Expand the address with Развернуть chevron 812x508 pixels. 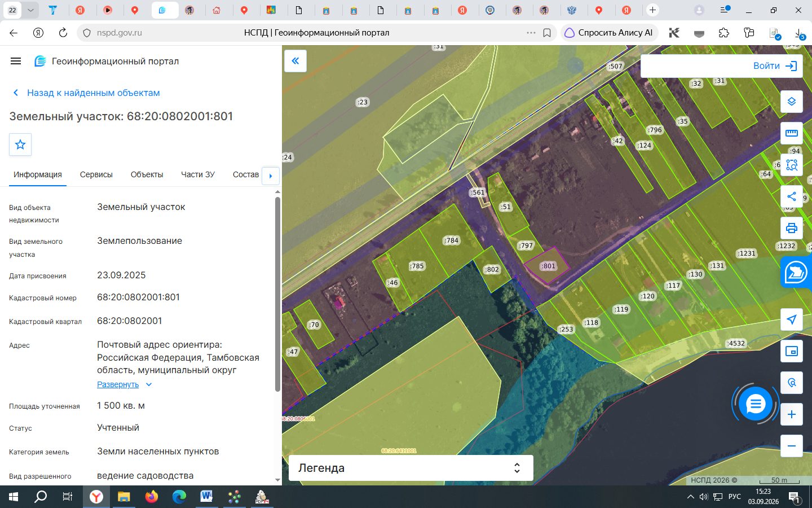(149, 384)
